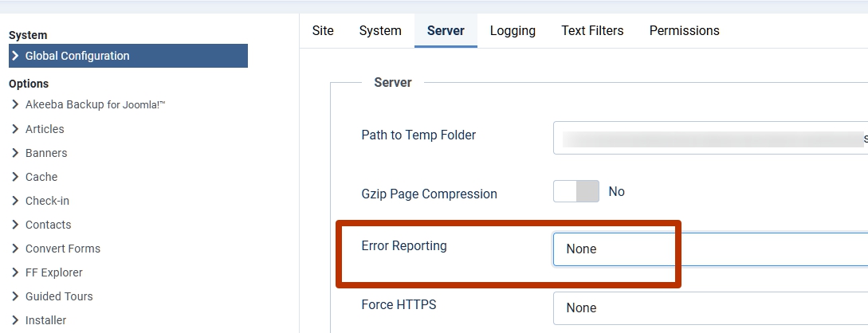This screenshot has height=333, width=868.
Task: Switch to the System tab
Action: (x=380, y=31)
